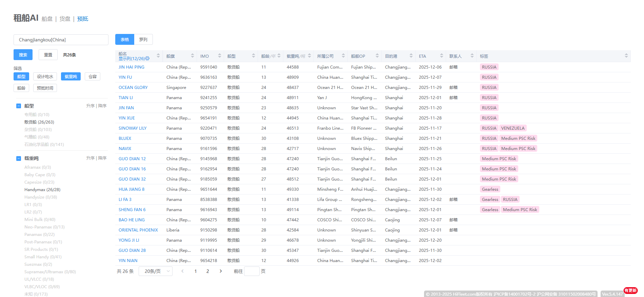The width and height of the screenshot is (644, 297).
Task: Click the ETA column sort icon
Action: click(x=442, y=56)
